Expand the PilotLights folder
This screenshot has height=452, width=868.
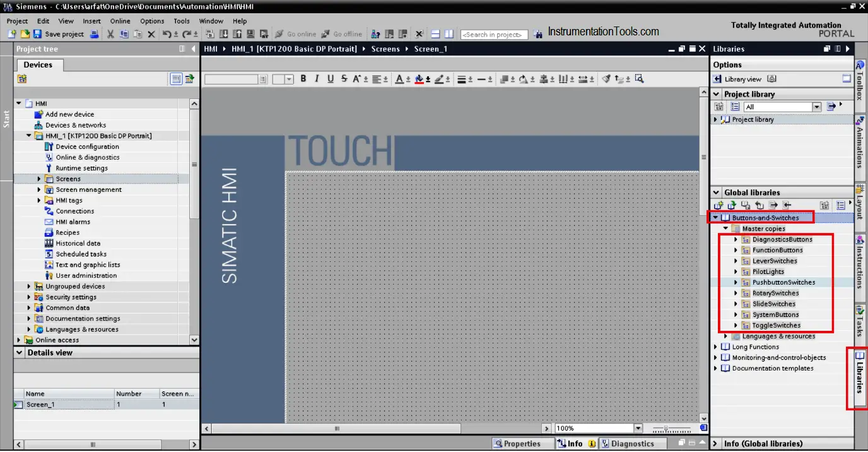point(736,272)
